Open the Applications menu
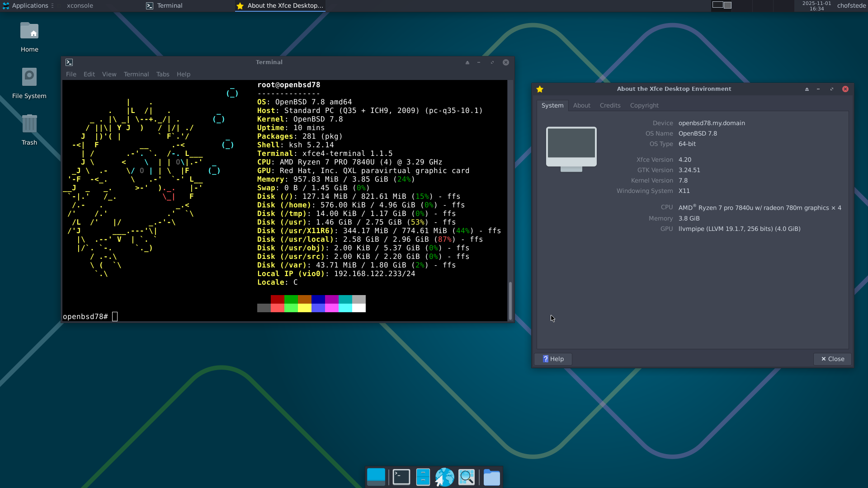 (x=28, y=5)
